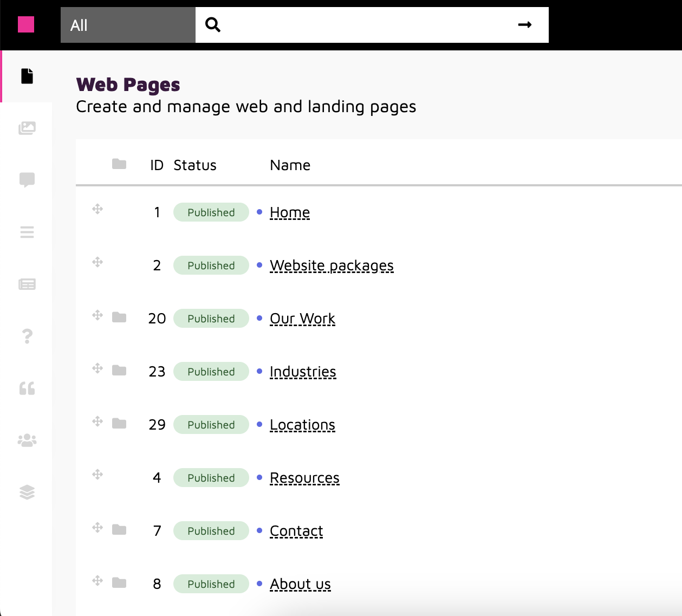Screen dimensions: 682x616
Task: Open the About us page
Action: pyautogui.click(x=300, y=584)
